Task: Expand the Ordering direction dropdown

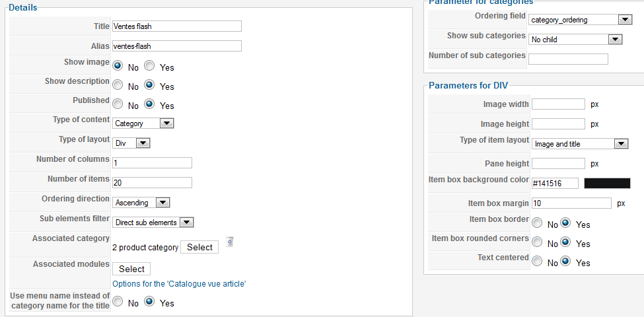Action: coord(141,203)
